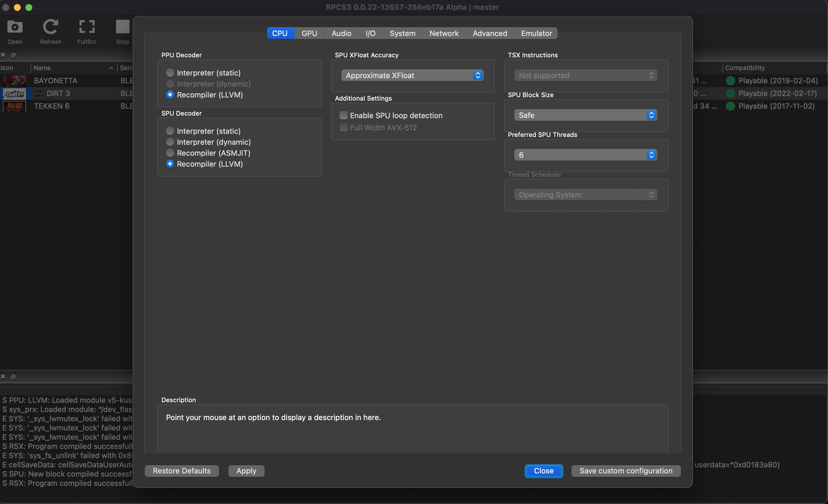Sort game list by Name column
Screen dimensions: 828x504
pos(74,68)
